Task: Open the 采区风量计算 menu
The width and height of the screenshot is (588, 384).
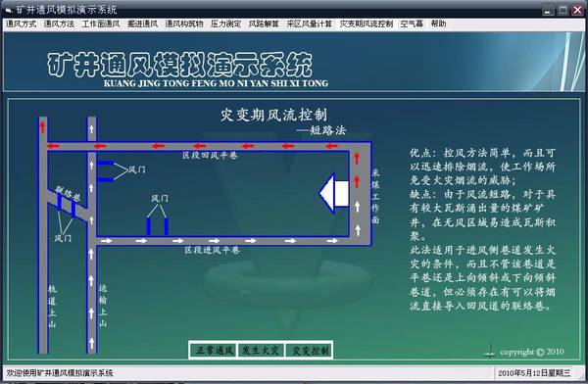Action: (310, 24)
